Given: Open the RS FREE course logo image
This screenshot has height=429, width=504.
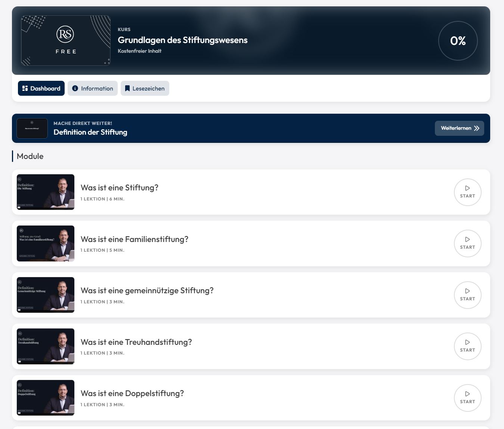Looking at the screenshot, I should (66, 40).
